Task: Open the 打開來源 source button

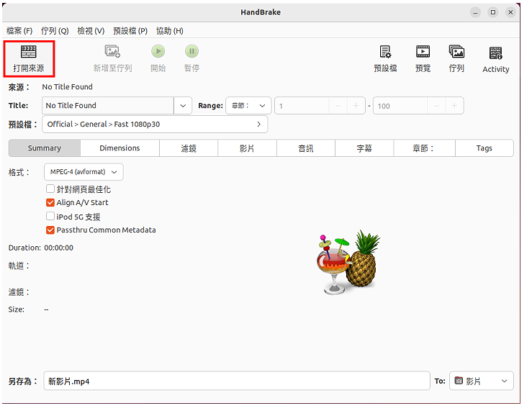Action: coord(29,59)
